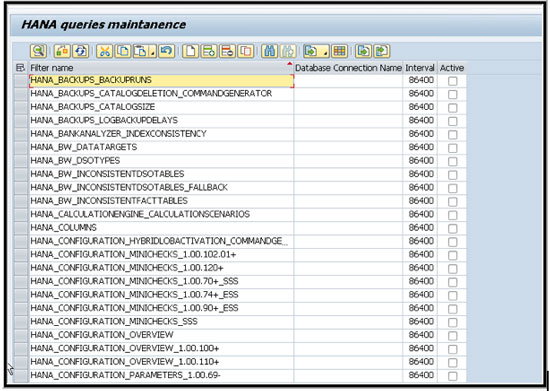Tick Active for HANA_CONFIGURATION_PARAMETERS_1.00.69-

pyautogui.click(x=452, y=376)
